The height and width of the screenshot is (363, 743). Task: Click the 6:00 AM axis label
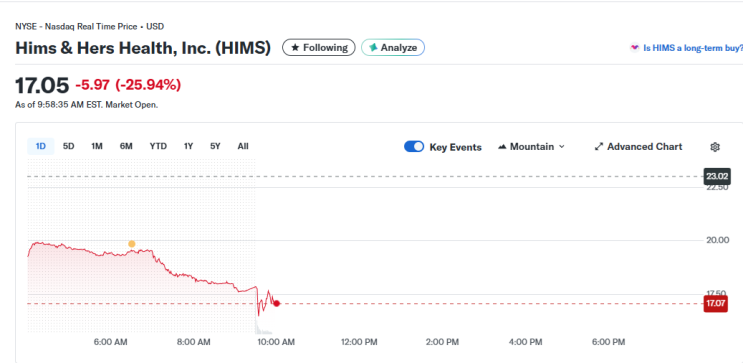(110, 342)
